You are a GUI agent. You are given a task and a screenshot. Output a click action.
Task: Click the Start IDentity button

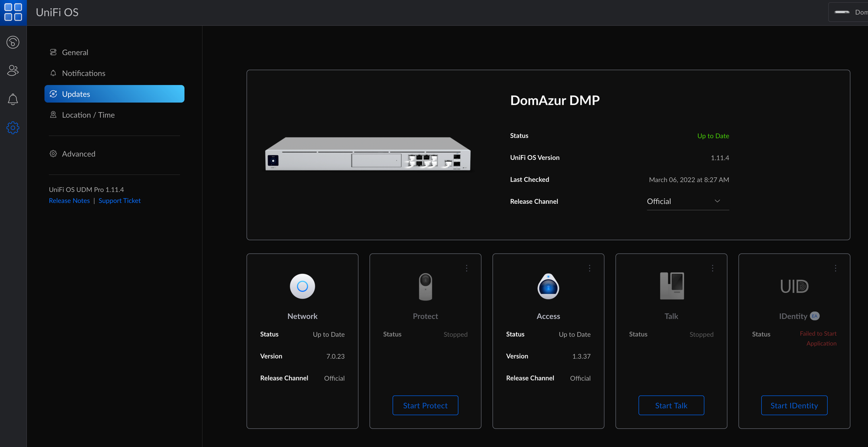coord(794,405)
